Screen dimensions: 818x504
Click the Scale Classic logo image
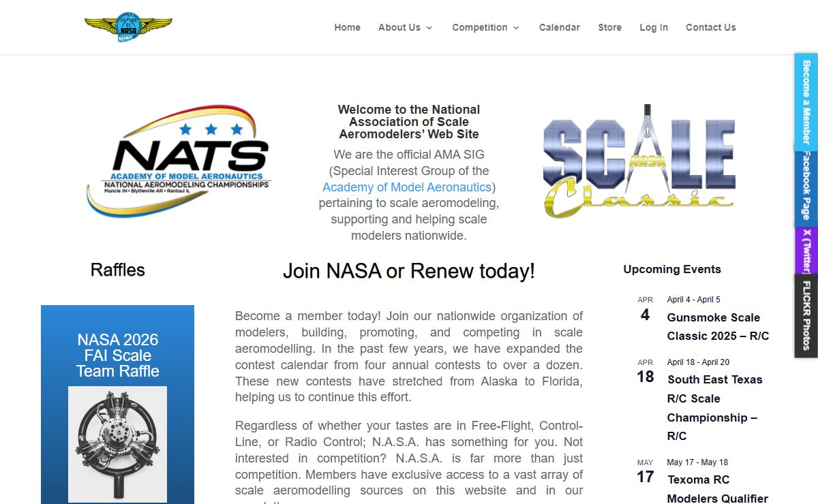click(640, 162)
